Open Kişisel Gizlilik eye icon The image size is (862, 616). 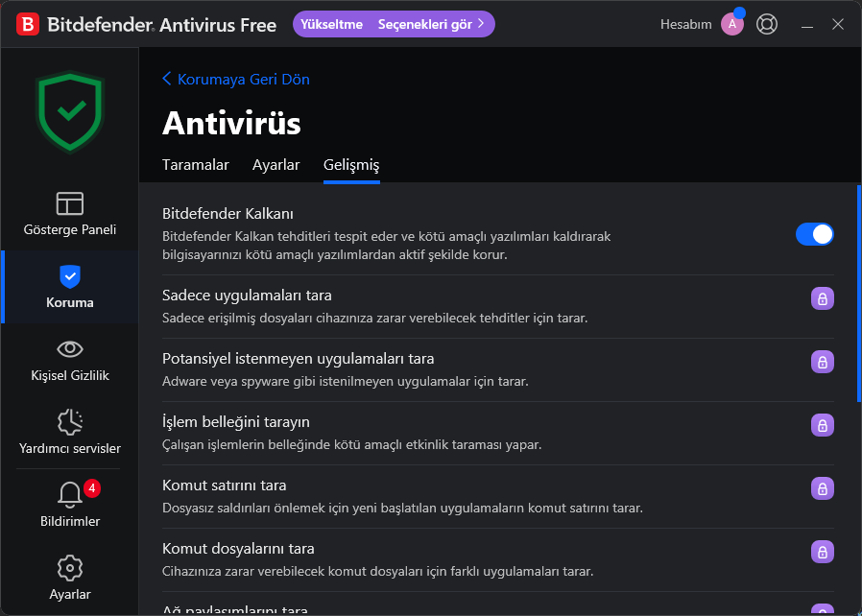[x=69, y=349]
